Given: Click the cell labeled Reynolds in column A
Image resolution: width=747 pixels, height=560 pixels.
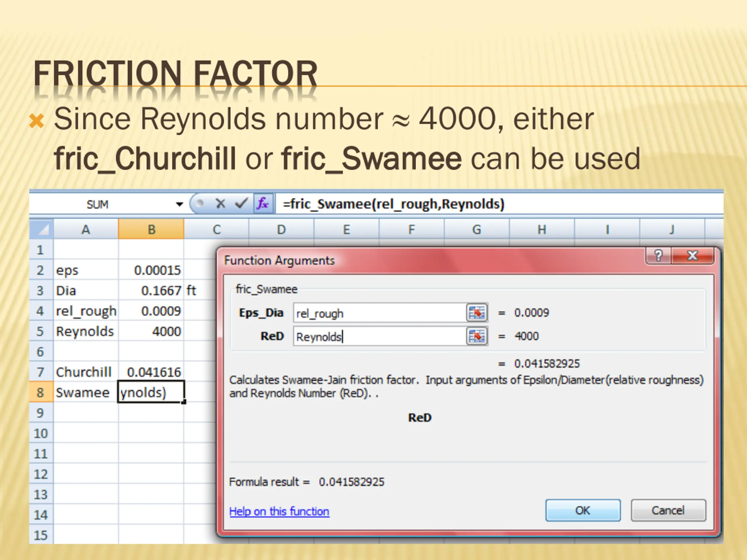Looking at the screenshot, I should click(86, 331).
